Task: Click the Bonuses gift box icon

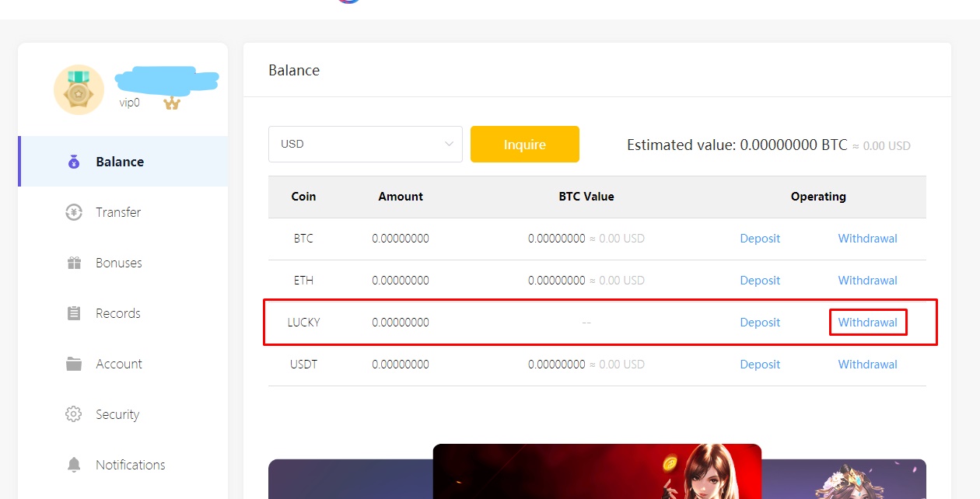Action: pyautogui.click(x=74, y=263)
